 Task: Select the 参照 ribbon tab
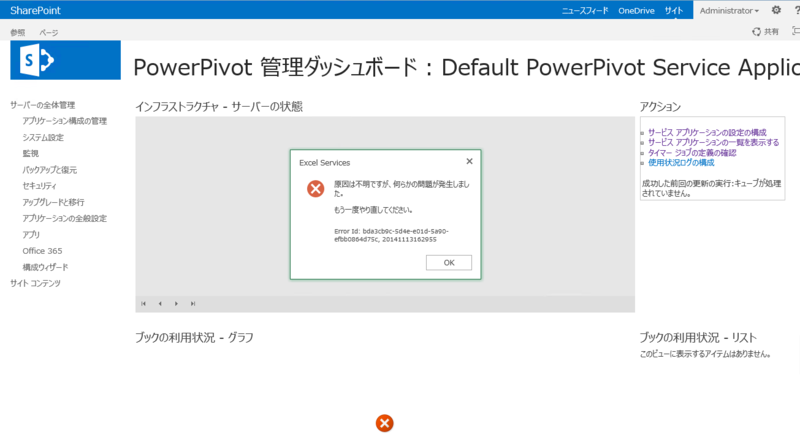(x=17, y=33)
